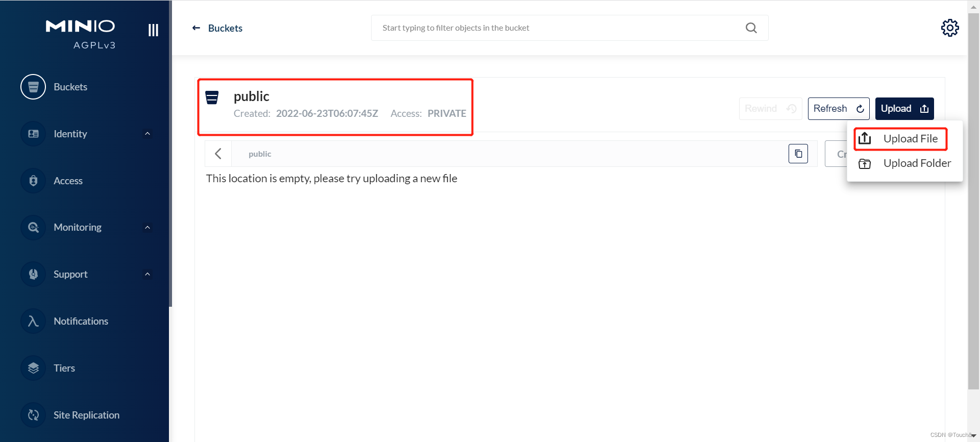Expand the Support menu chevron

click(148, 275)
